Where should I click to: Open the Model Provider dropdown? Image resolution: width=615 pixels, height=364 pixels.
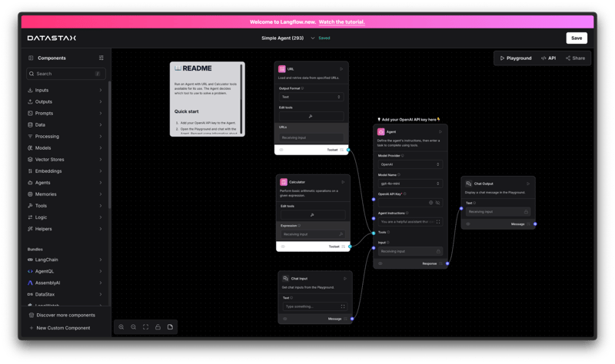click(x=410, y=164)
